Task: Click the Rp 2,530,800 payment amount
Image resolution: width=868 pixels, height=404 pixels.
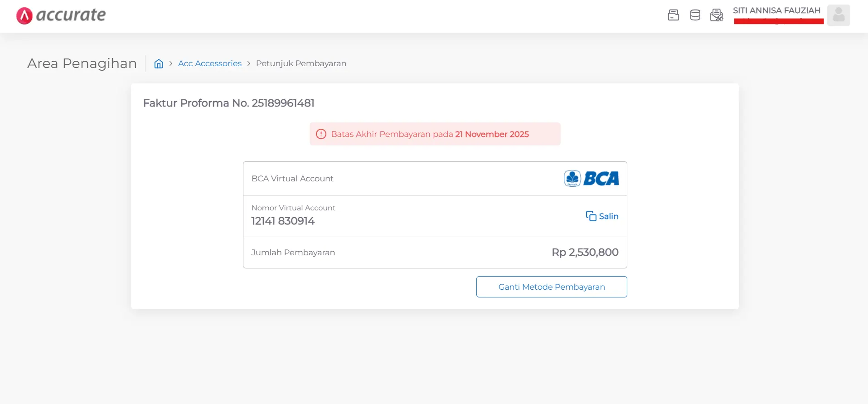Action: pos(585,253)
